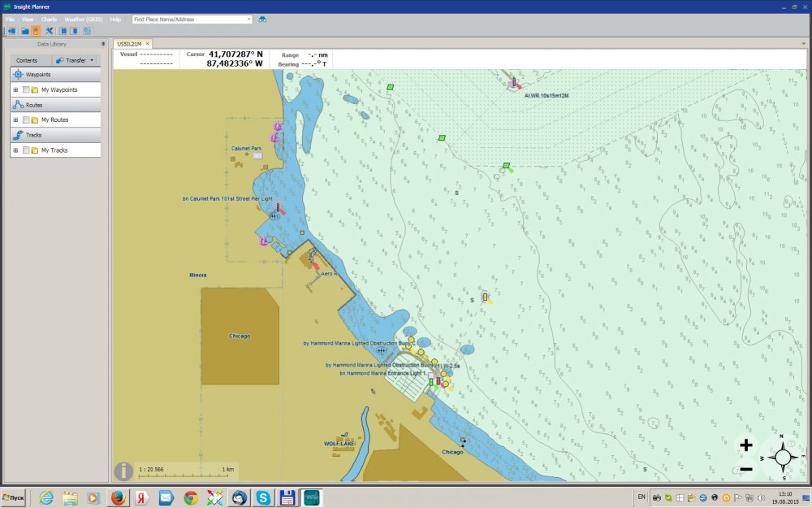Enable the My Routes checkbox
Viewport: 812px width, 508px height.
point(26,119)
